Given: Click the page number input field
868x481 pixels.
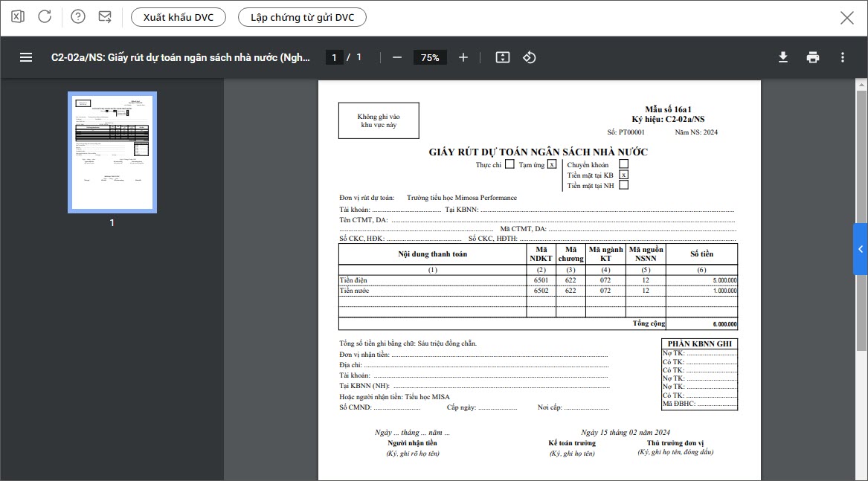Looking at the screenshot, I should [x=334, y=57].
